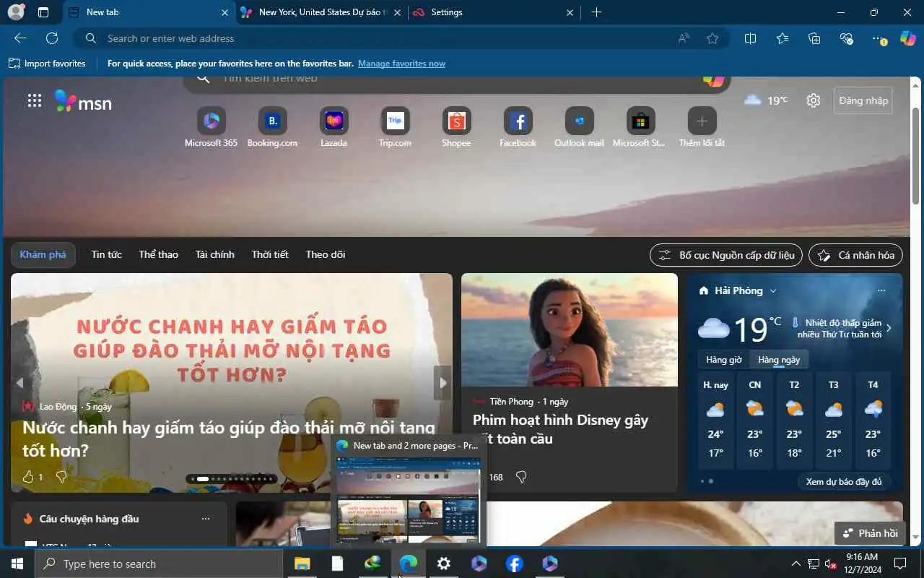
Task: Click the Đăng nhập sign-in button
Action: 863,100
